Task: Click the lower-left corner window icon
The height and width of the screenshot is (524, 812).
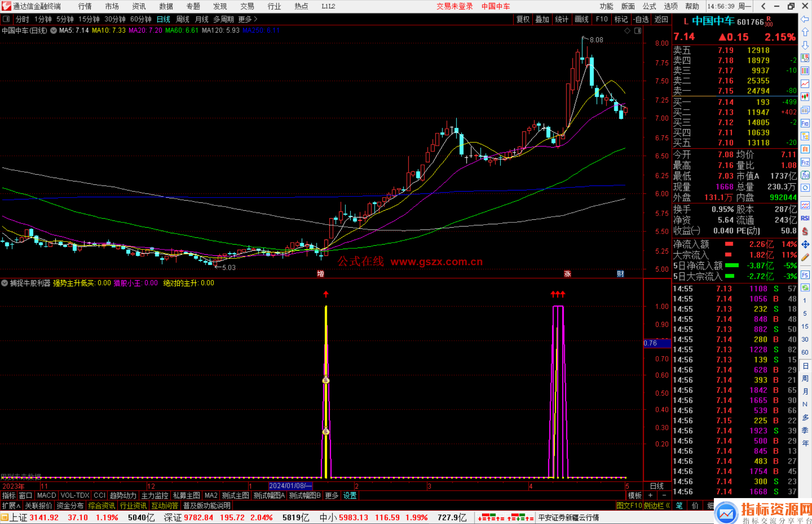Action: click(x=5, y=518)
